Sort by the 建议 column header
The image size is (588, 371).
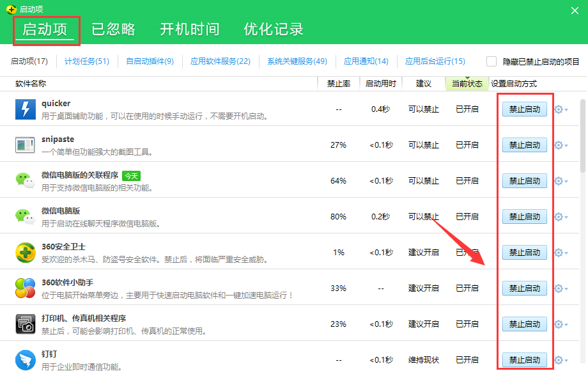tap(423, 84)
